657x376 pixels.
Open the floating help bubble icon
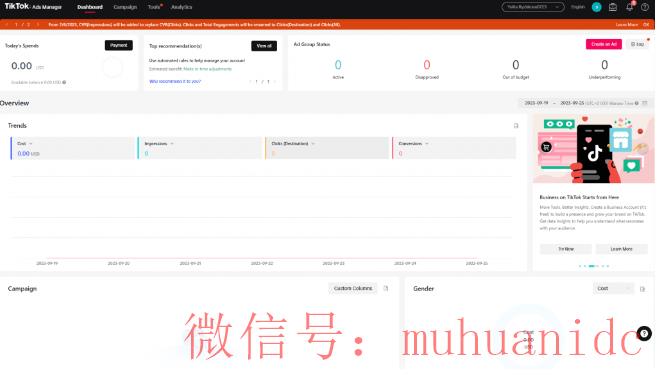(644, 334)
